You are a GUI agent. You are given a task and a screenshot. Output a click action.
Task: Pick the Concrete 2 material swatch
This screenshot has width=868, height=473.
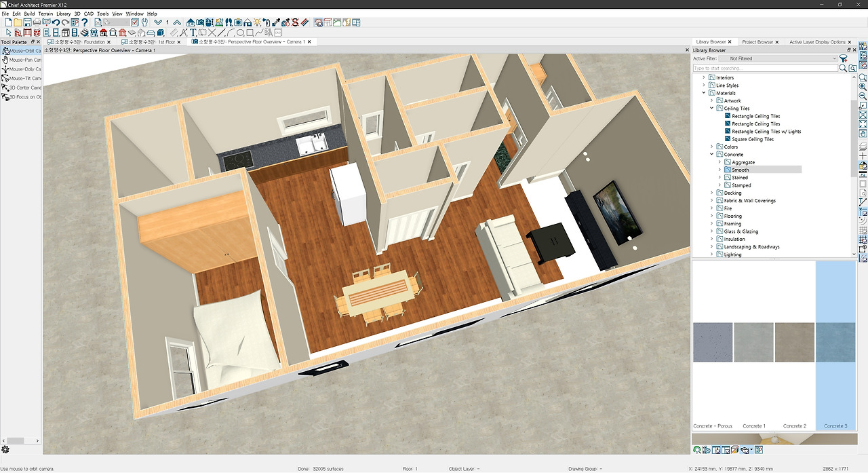pyautogui.click(x=795, y=342)
